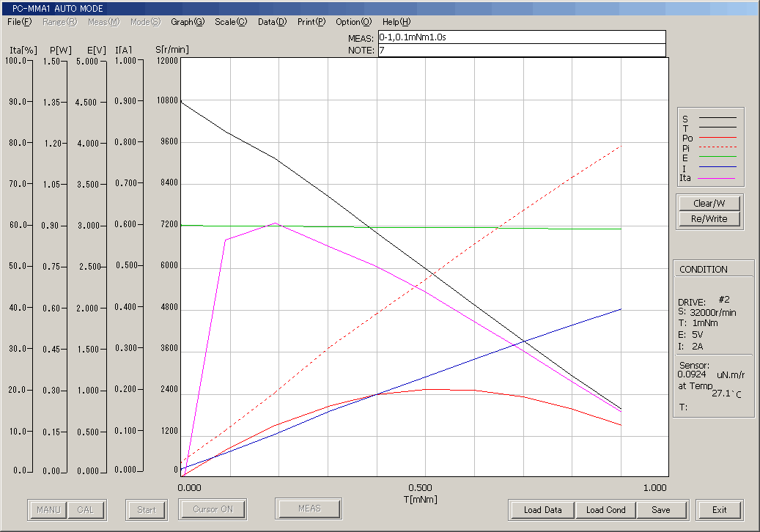The height and width of the screenshot is (532, 760).
Task: Click the 100.0 Ita axis tick label
Action: coord(15,61)
